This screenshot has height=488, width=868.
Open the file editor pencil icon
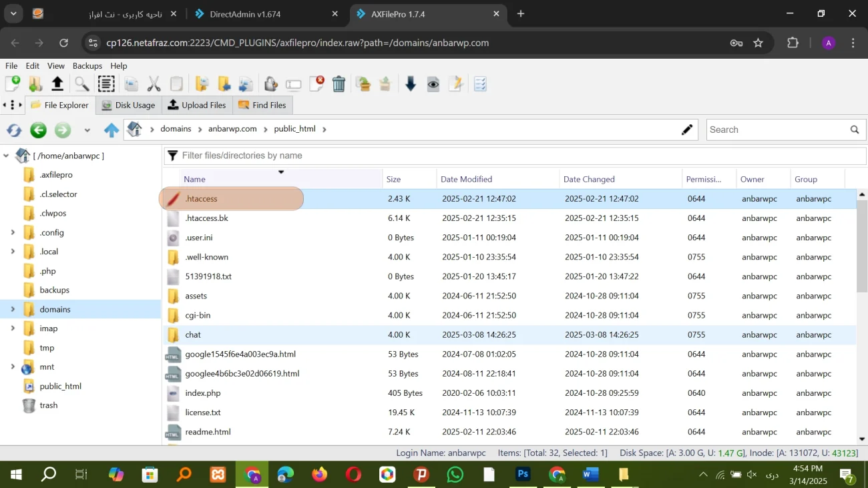[x=456, y=83]
